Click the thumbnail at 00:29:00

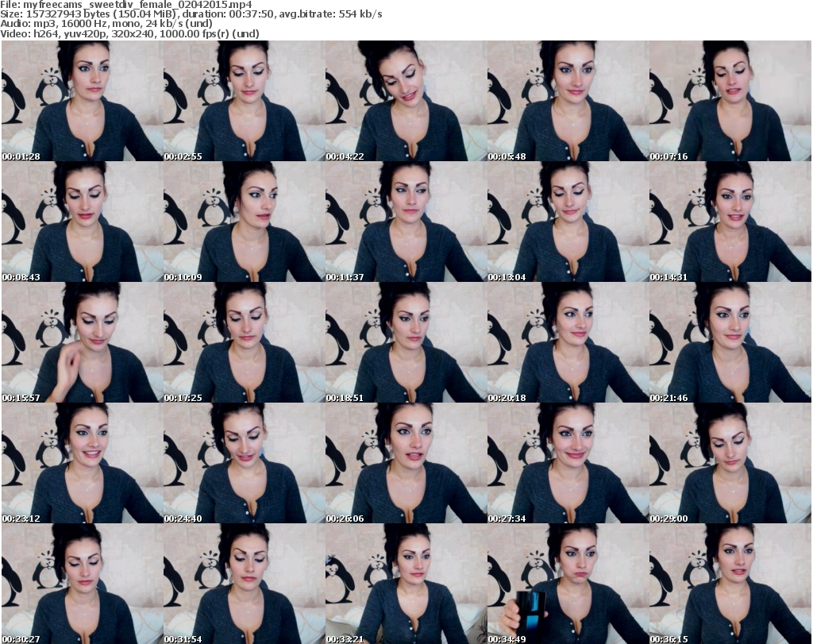pos(730,464)
